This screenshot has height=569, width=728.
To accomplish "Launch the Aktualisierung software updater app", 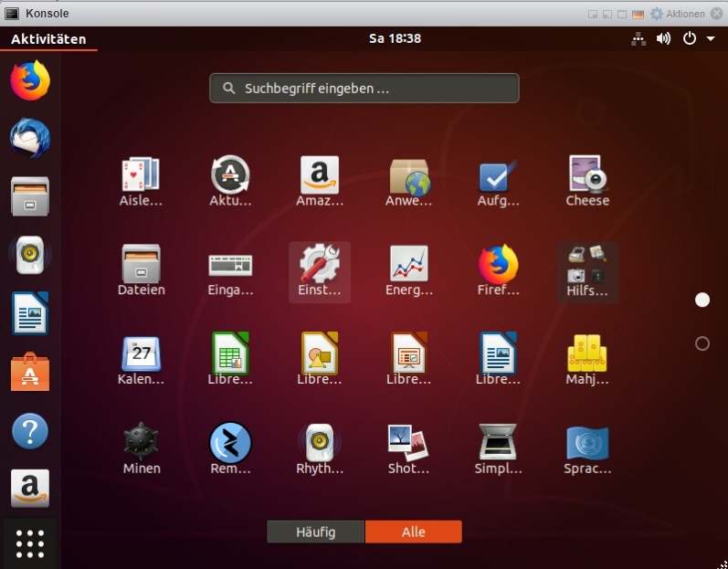I will coord(230,182).
